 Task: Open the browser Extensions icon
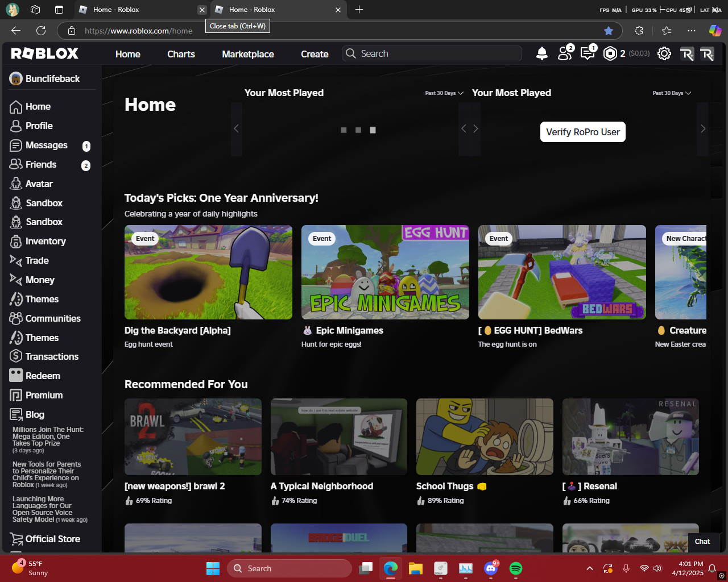(639, 31)
